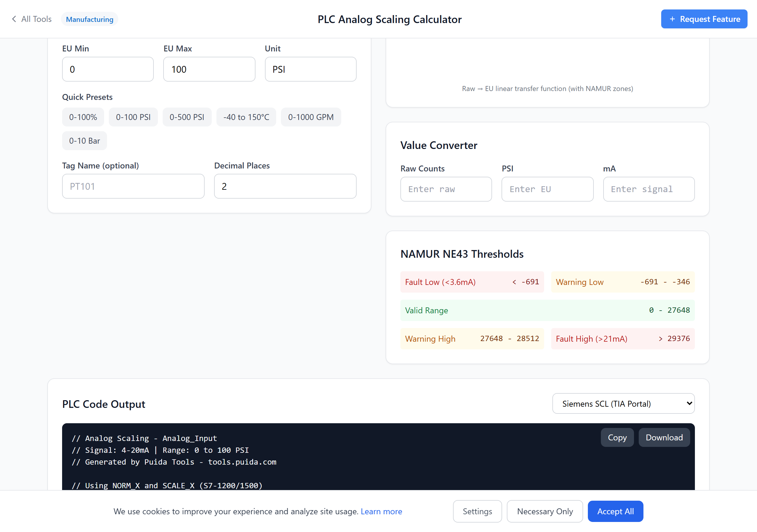
Task: Apply the 0-1000 GPM preset
Action: 310,117
